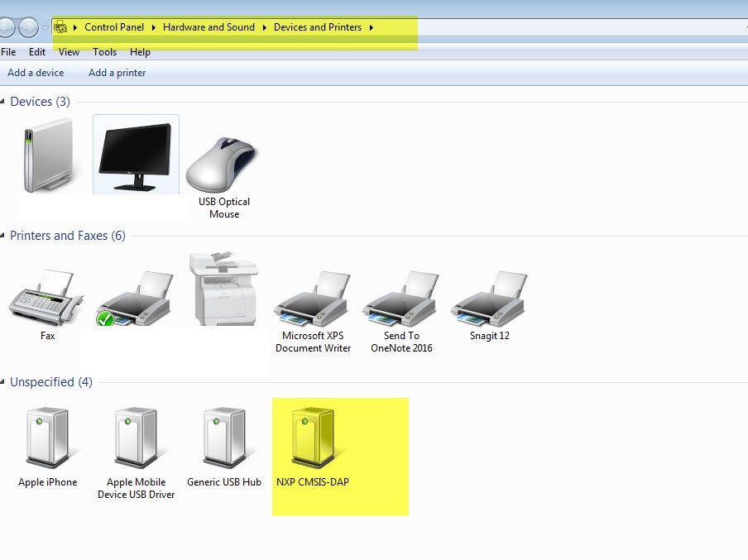Select the Apple iPhone device icon
The image size is (748, 560).
47,438
